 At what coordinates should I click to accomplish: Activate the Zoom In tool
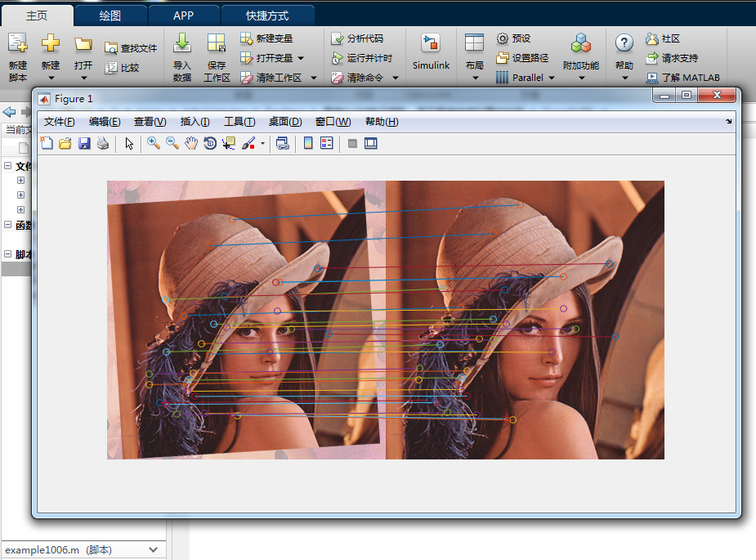tap(154, 143)
